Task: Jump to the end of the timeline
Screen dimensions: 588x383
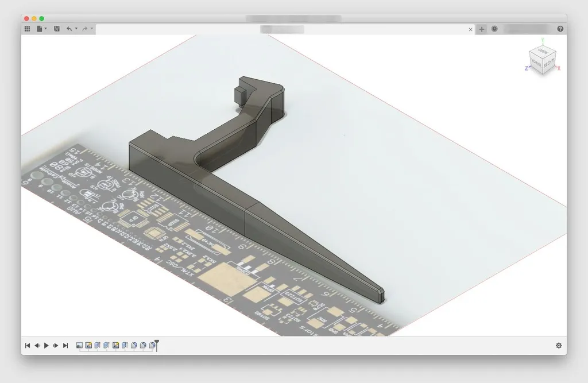Action: click(x=65, y=346)
